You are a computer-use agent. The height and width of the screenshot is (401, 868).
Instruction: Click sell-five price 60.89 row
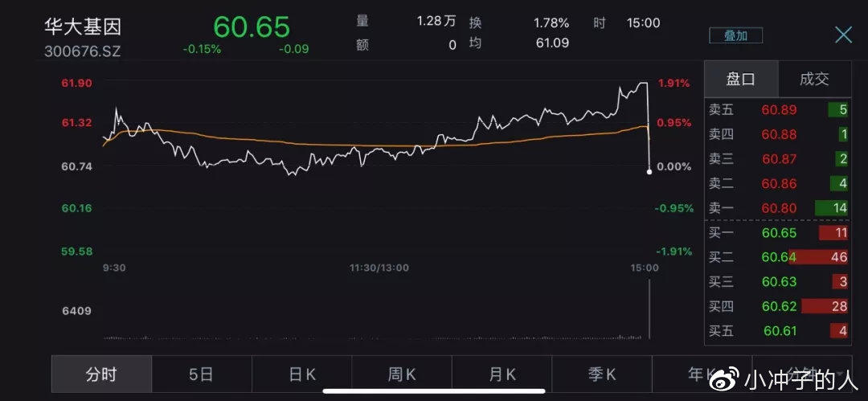point(778,109)
